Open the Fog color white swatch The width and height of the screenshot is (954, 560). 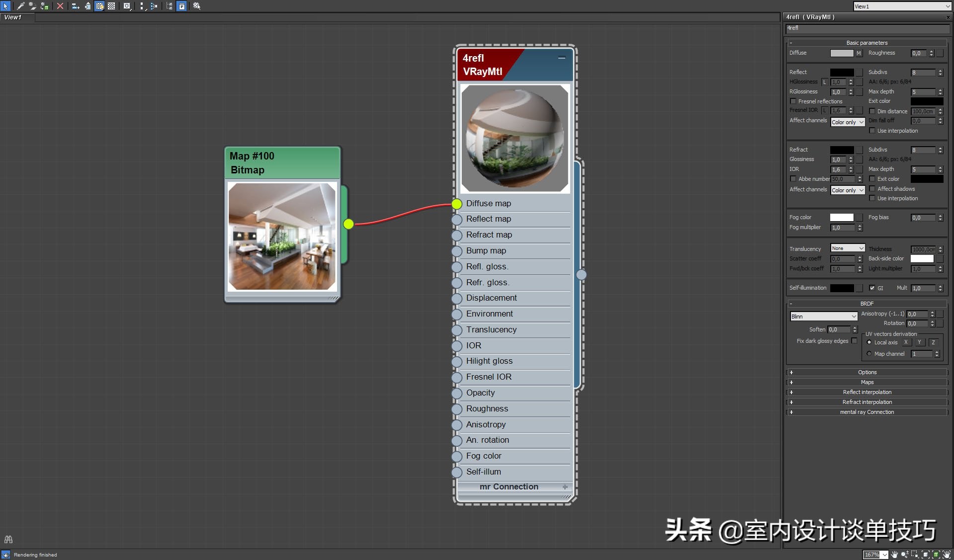(x=842, y=218)
